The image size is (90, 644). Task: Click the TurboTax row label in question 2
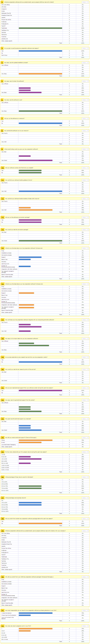pos(4,37)
